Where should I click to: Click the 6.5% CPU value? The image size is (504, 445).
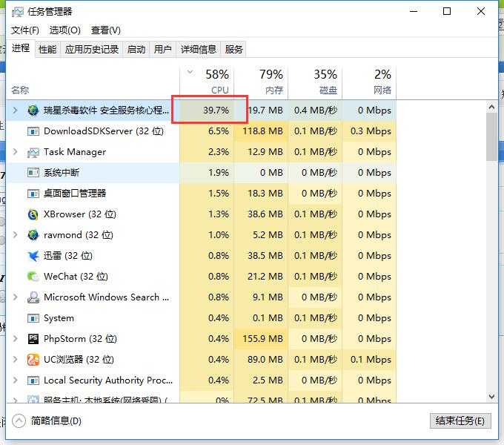[219, 131]
